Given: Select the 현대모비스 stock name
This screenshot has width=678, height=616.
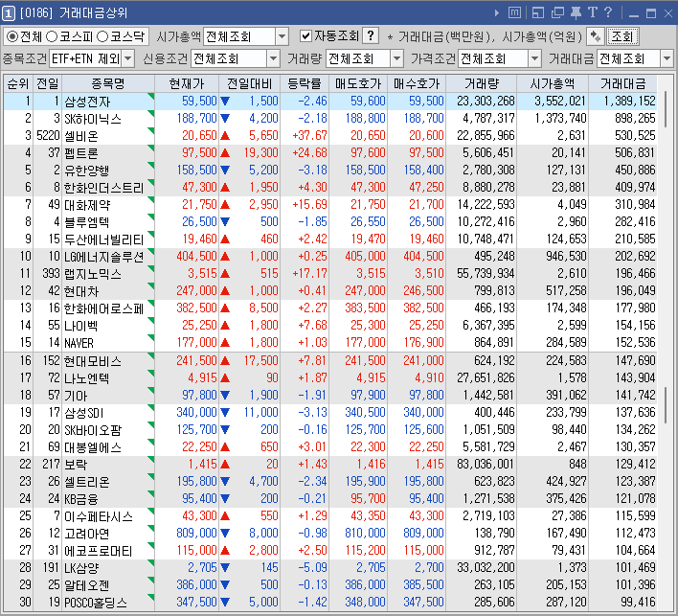Looking at the screenshot, I should point(93,361).
